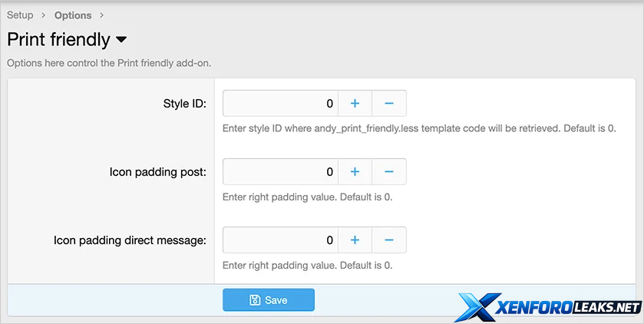The image size is (644, 324).
Task: Click minus to decrease Icon padding post
Action: click(x=389, y=171)
